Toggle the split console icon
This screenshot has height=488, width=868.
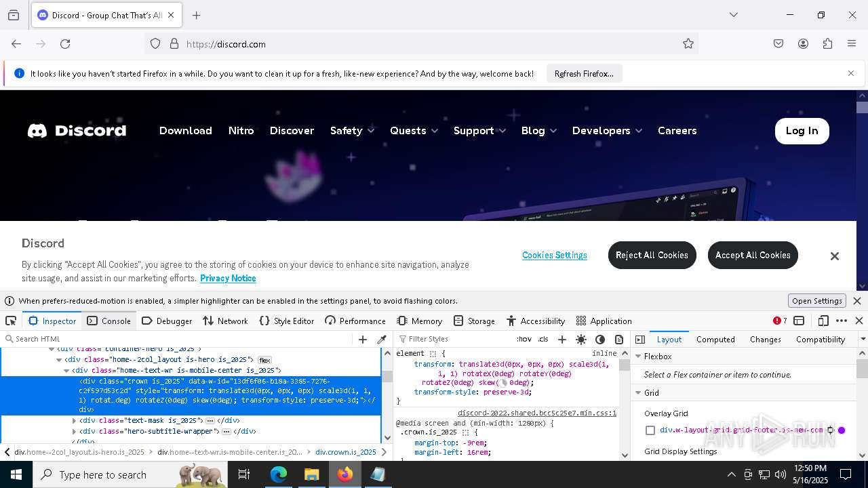pyautogui.click(x=799, y=321)
